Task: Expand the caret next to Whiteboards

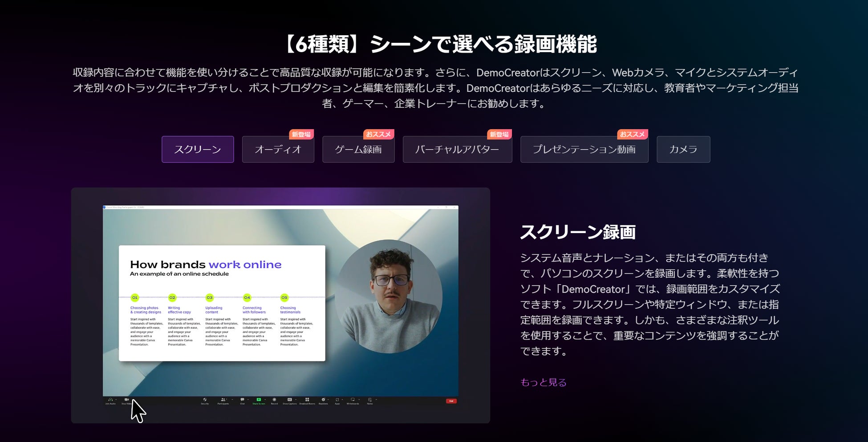Action: click(x=359, y=400)
